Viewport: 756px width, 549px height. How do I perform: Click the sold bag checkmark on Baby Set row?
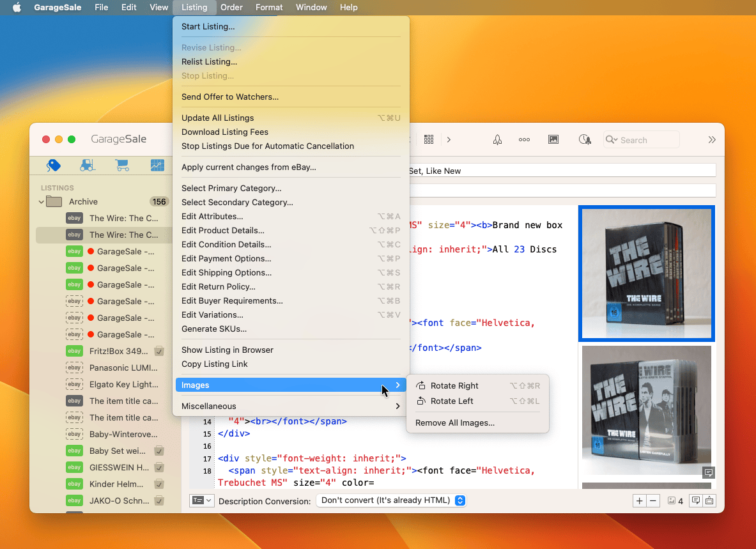point(159,451)
